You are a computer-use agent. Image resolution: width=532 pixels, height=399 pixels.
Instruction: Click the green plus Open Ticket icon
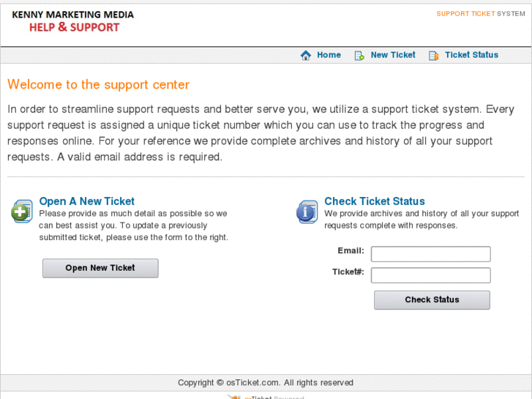[x=22, y=212]
